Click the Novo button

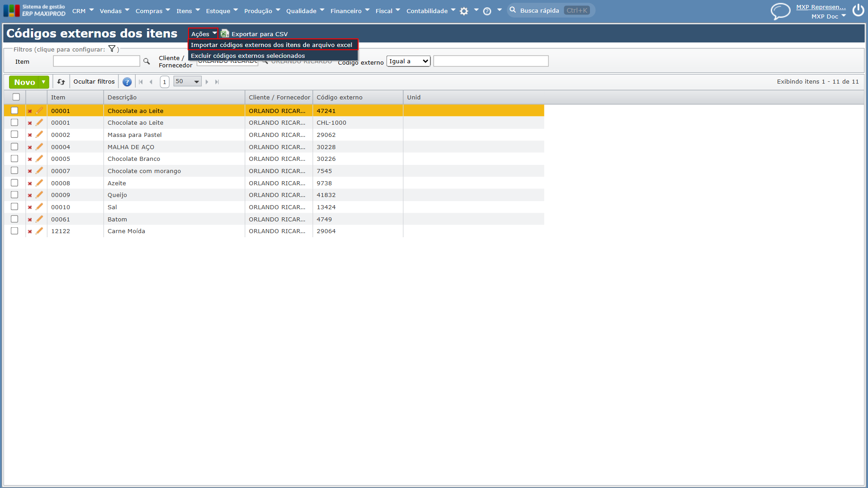[x=24, y=82]
